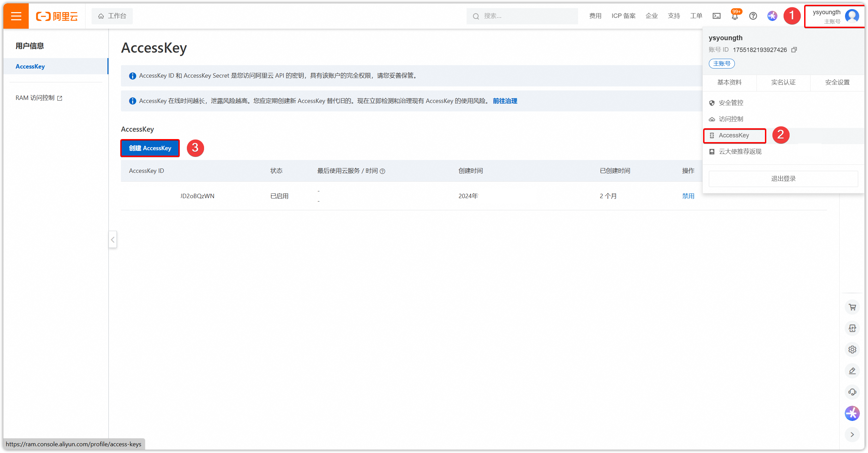Viewport: 868px width, 453px height.
Task: Select AccessKey in left sidebar
Action: tap(56, 66)
